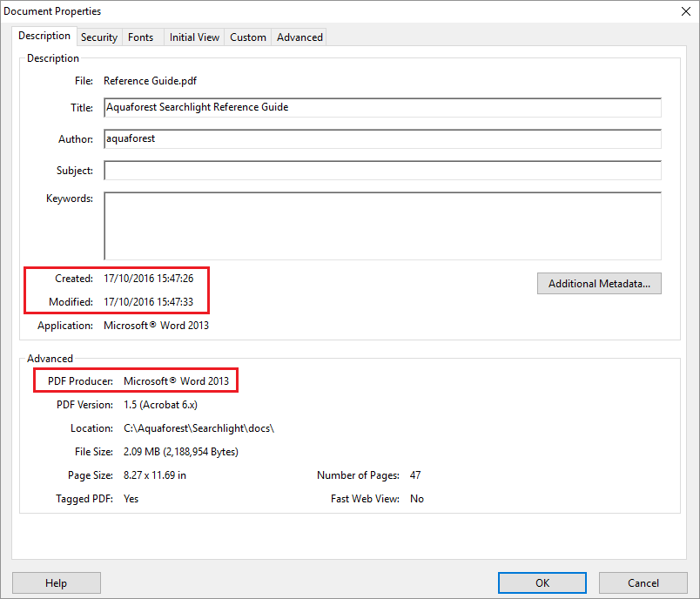
Task: Click the Modified timestamp value
Action: coord(148,302)
